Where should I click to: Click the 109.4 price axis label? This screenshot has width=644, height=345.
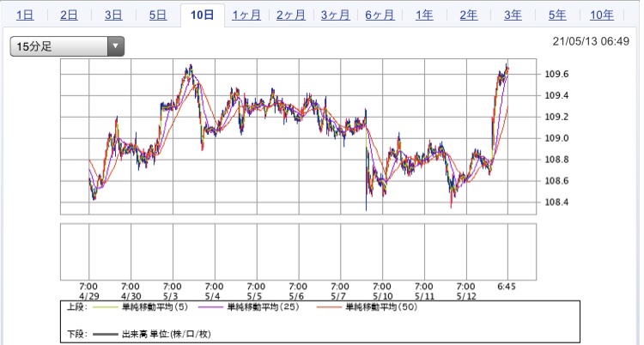pos(557,96)
